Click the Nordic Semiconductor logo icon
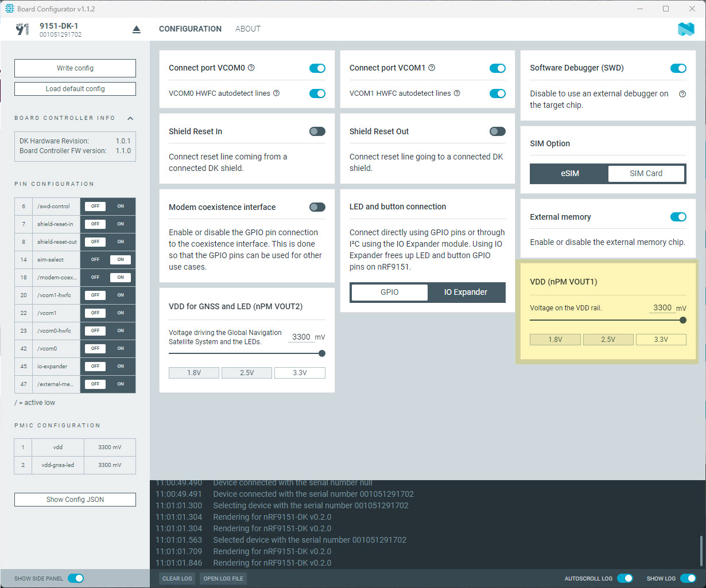Image resolution: width=706 pixels, height=588 pixels. click(685, 29)
